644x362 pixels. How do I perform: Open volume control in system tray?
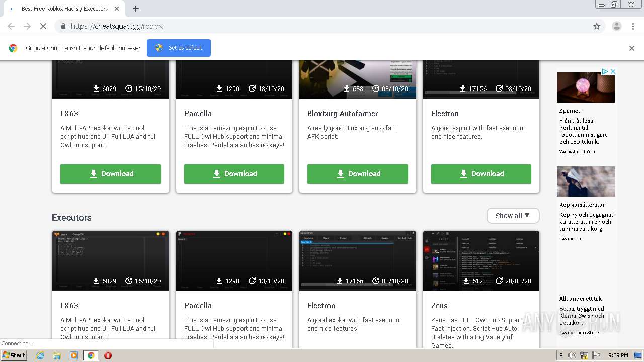click(572, 355)
